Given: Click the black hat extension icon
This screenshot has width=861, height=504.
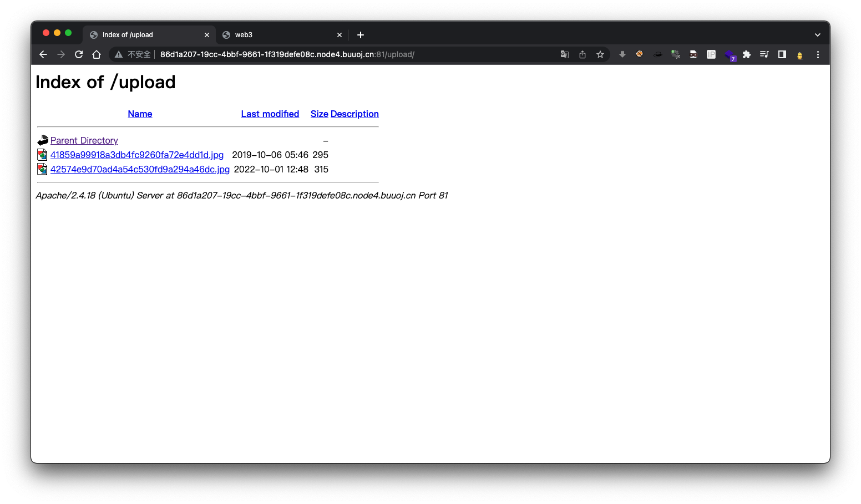Looking at the screenshot, I should tap(658, 54).
